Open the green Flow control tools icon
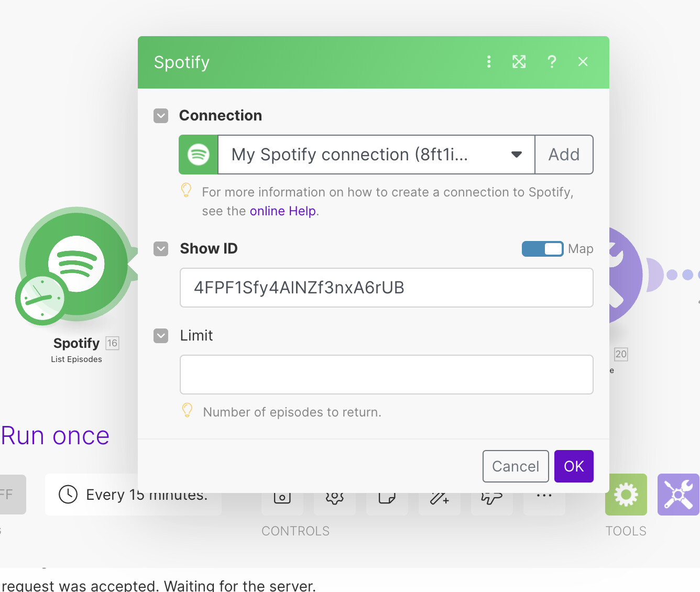700x592 pixels. click(x=626, y=495)
